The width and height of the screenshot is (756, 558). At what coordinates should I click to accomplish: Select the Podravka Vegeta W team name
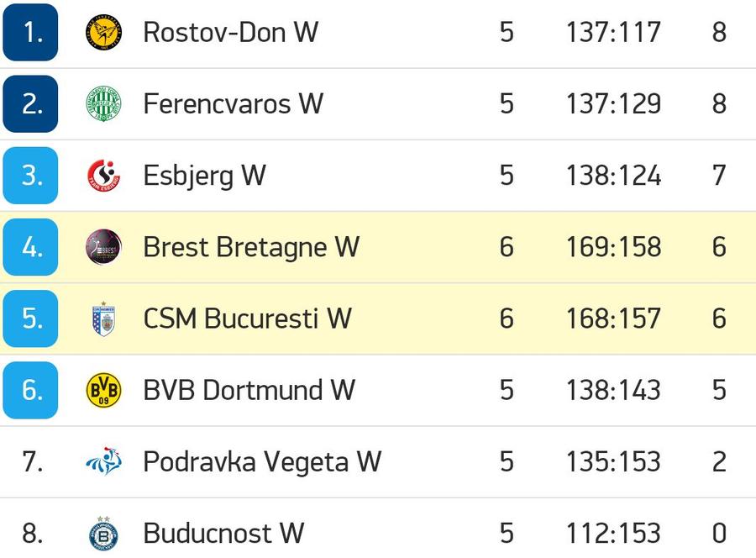(262, 461)
